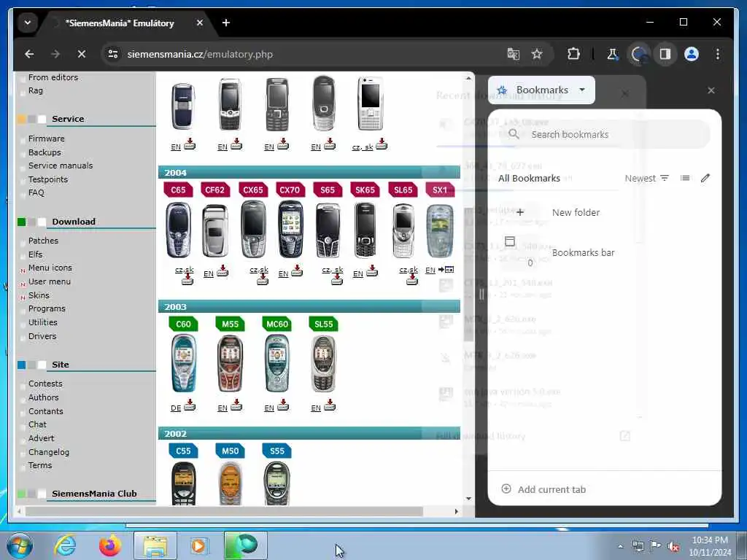The height and width of the screenshot is (560, 747).
Task: Download the C65 cz,sk emulator icon
Action: pyautogui.click(x=187, y=279)
